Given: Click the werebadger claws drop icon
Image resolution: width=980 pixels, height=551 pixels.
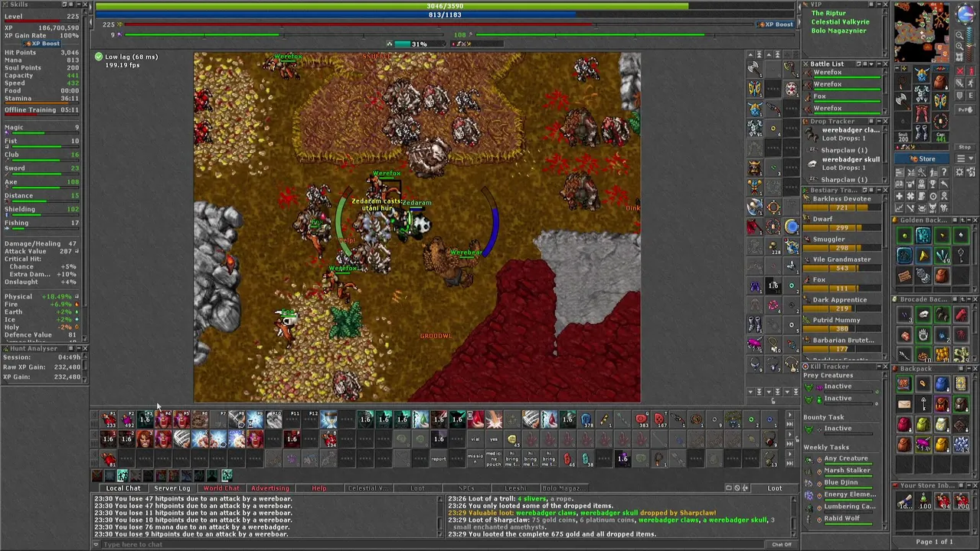Looking at the screenshot, I should tap(812, 134).
